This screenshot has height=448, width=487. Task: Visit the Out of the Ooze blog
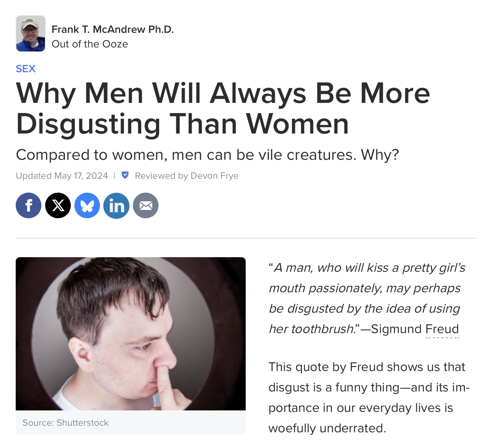coord(90,44)
